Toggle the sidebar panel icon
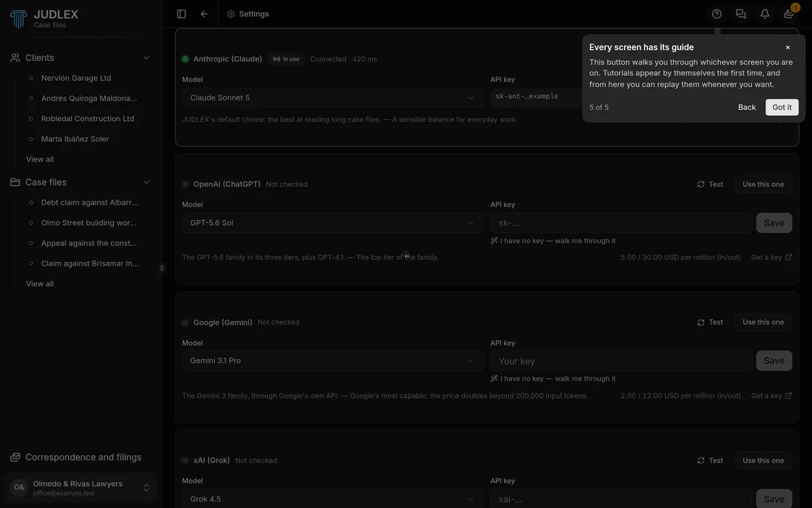 coord(181,14)
